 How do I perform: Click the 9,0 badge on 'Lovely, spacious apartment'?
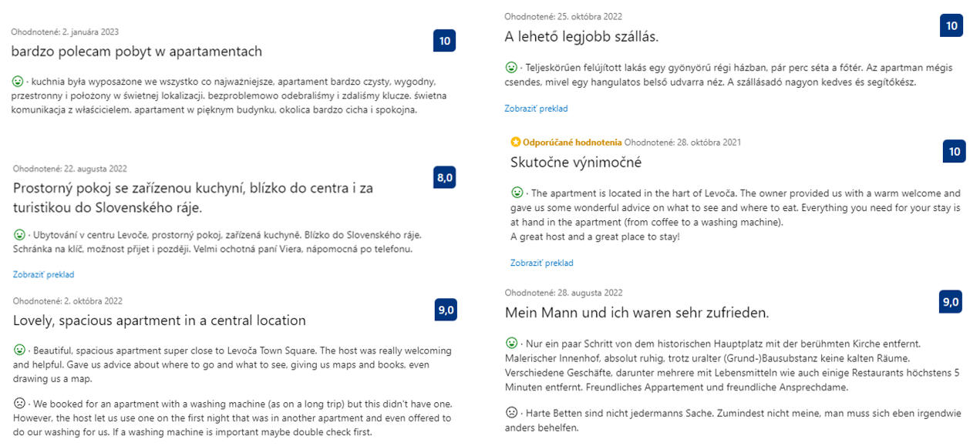tap(446, 310)
